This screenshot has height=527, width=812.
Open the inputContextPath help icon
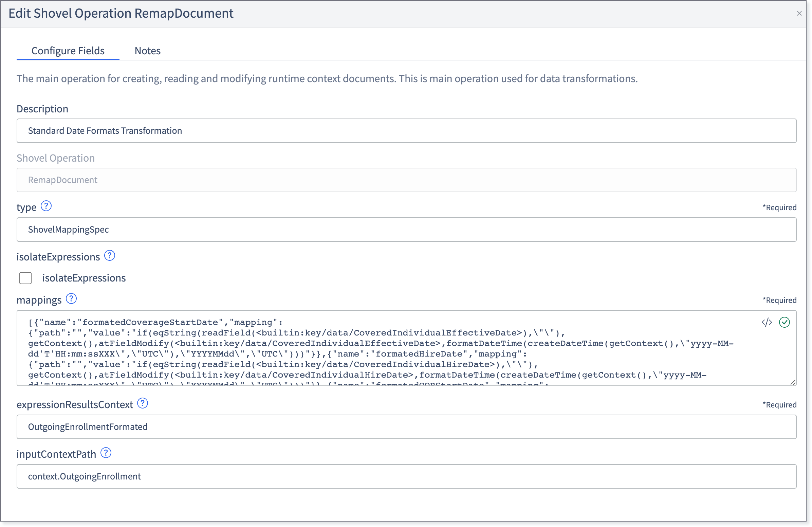(106, 453)
